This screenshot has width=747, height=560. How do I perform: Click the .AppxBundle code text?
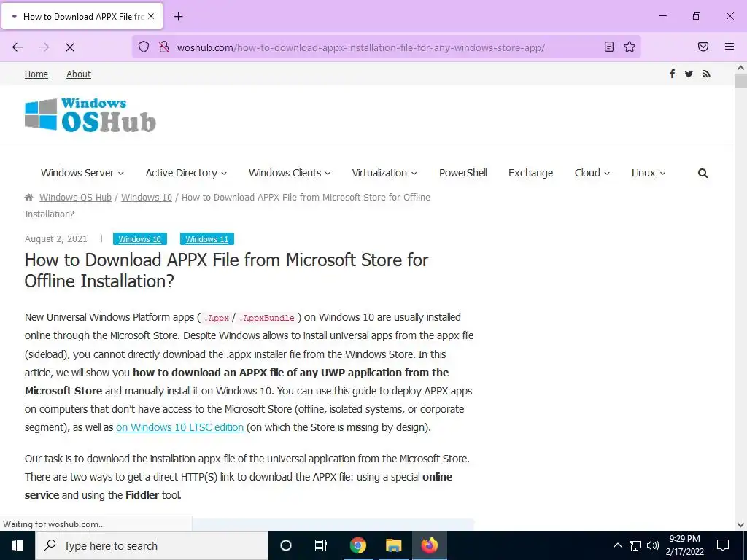pos(267,318)
